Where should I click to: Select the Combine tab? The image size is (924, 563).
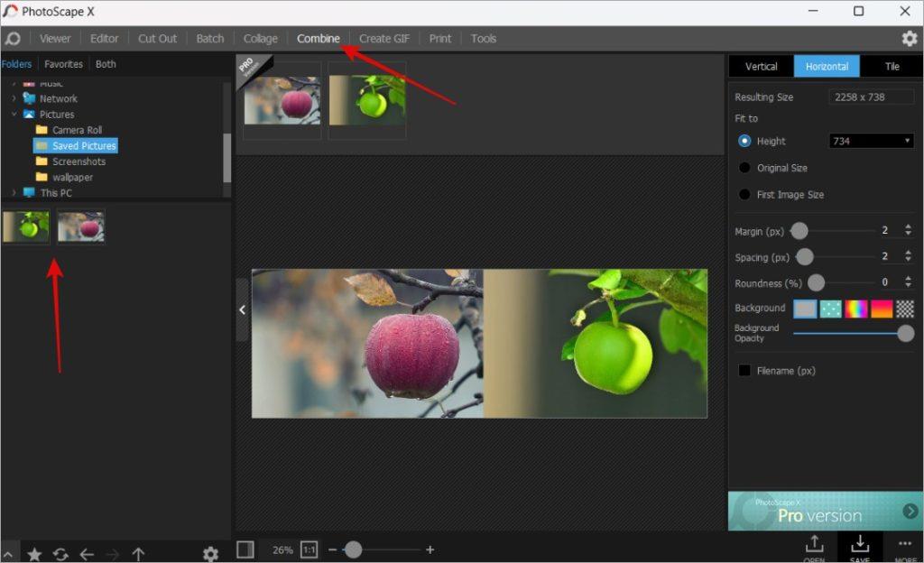tap(319, 39)
